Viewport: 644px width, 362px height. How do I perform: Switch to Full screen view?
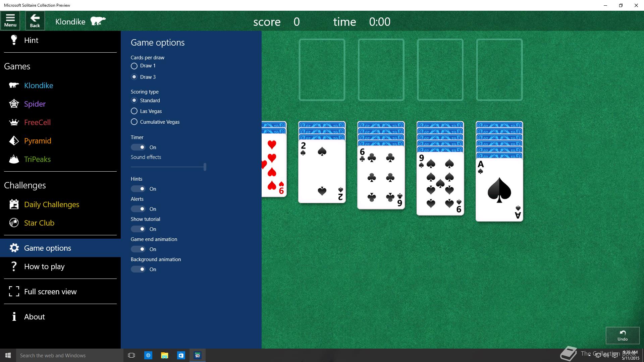(x=60, y=291)
